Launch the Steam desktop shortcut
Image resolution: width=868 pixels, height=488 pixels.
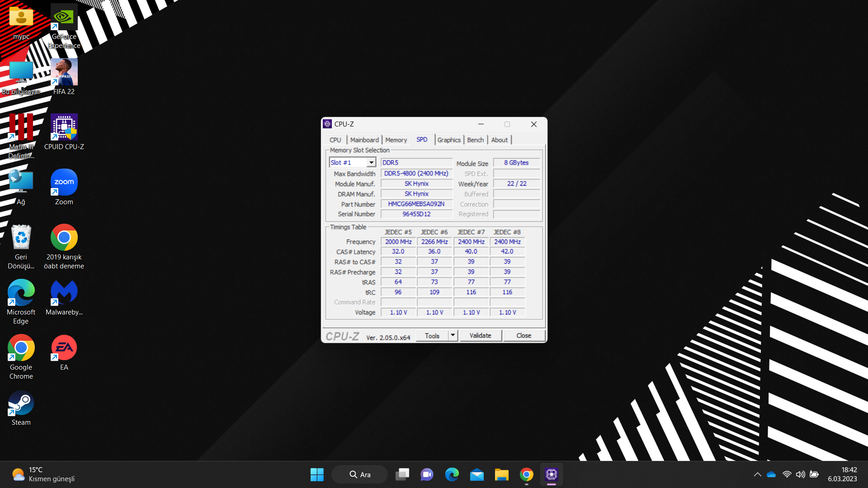(x=21, y=403)
